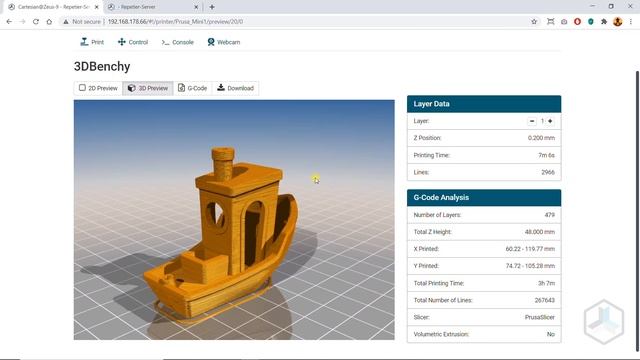Screen dimensions: 640x360
Task: Click the Not secure site info warning
Action: coord(82,22)
